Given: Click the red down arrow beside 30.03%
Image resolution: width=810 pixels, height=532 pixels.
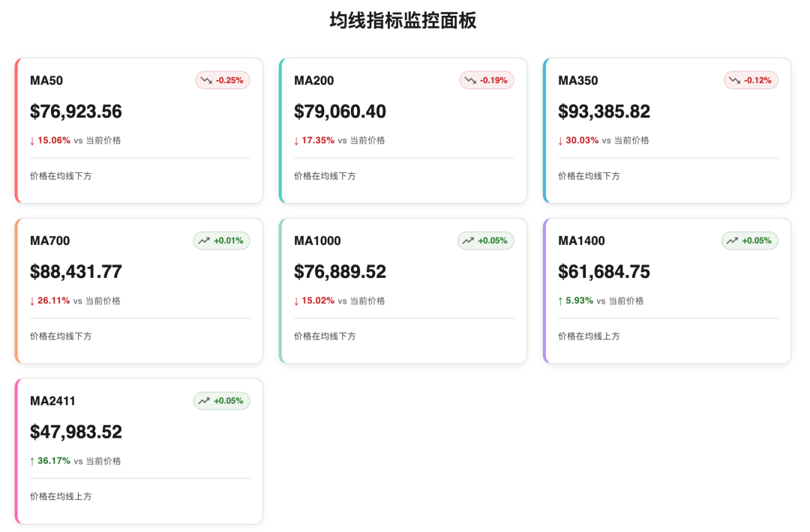Looking at the screenshot, I should point(560,141).
